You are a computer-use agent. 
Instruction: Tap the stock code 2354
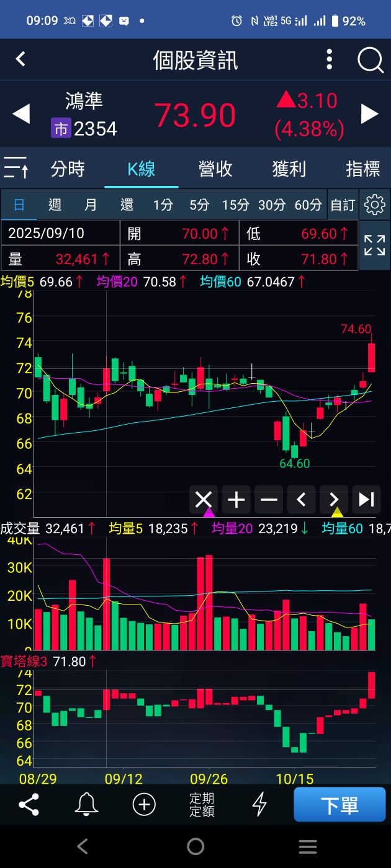tap(96, 129)
